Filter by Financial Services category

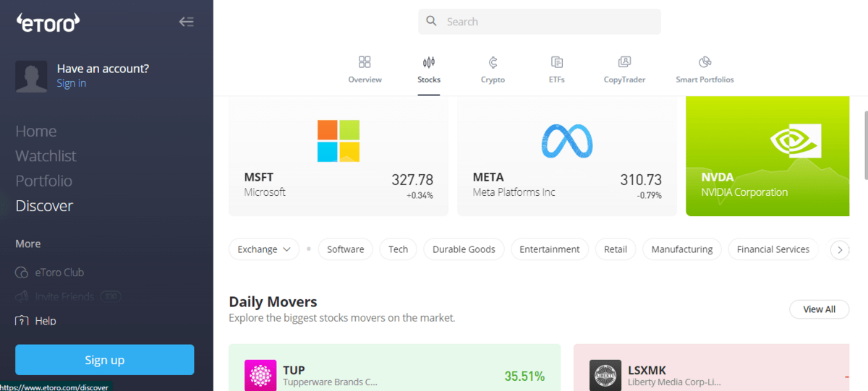pyautogui.click(x=773, y=249)
